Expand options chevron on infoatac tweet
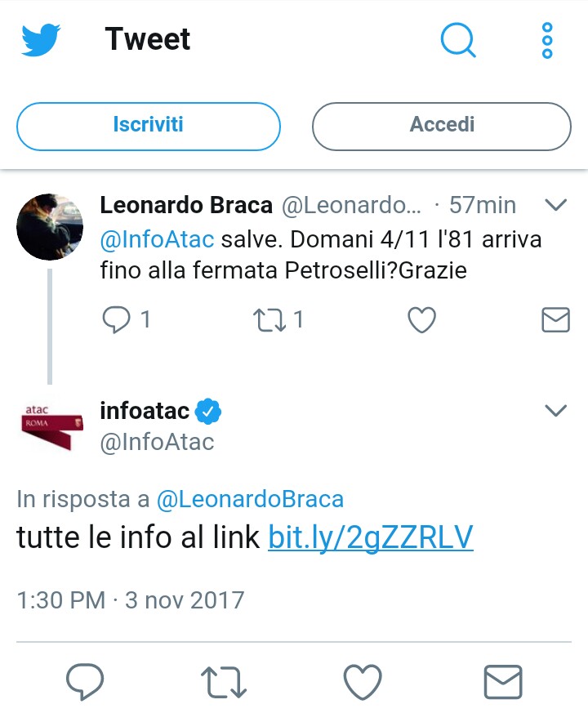588x713 pixels. [x=555, y=410]
